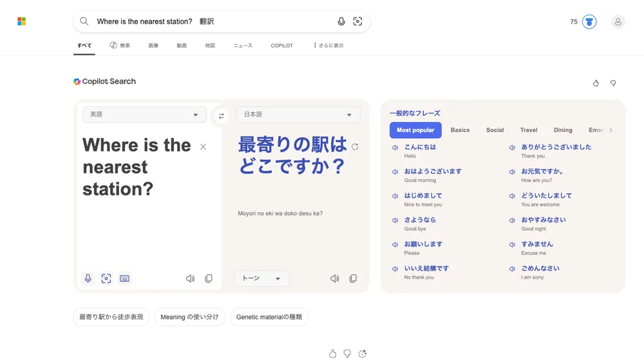Play audio of the English source text
Image resolution: width=644 pixels, height=363 pixels.
[190, 279]
